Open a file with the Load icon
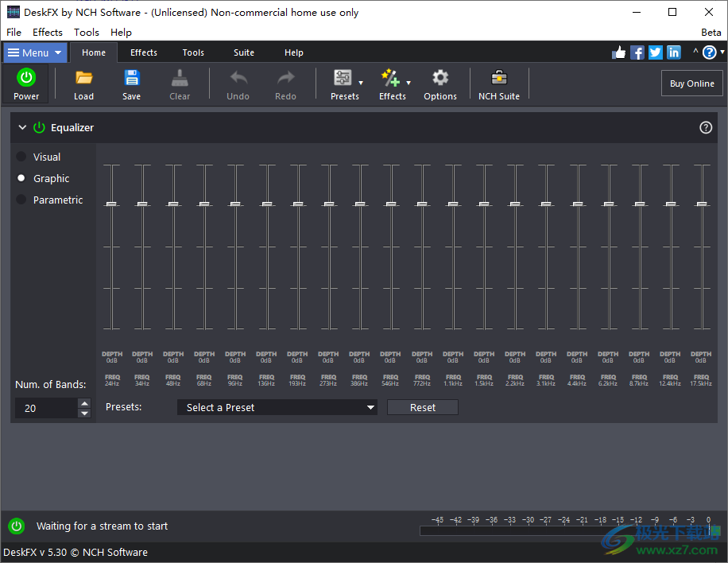728x563 pixels. pos(83,77)
